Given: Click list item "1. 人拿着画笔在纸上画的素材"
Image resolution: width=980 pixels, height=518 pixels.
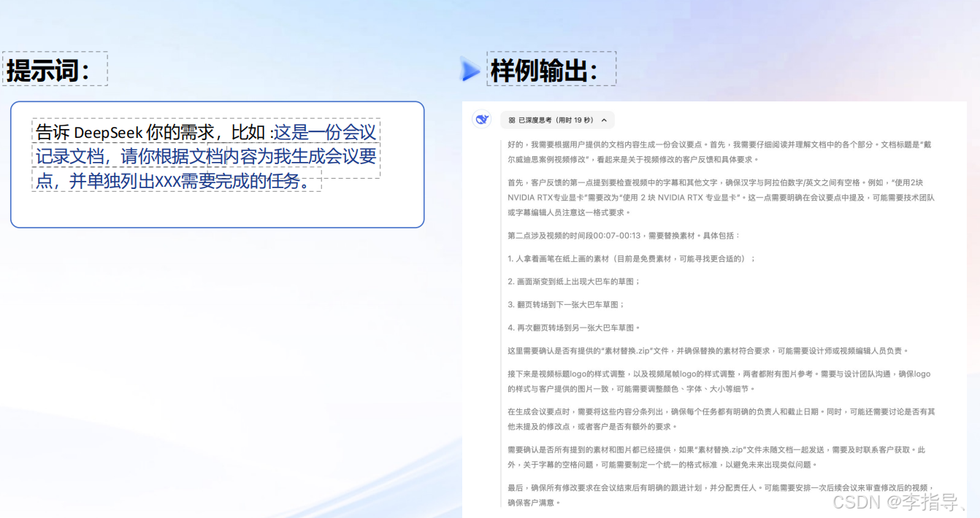Looking at the screenshot, I should (632, 258).
